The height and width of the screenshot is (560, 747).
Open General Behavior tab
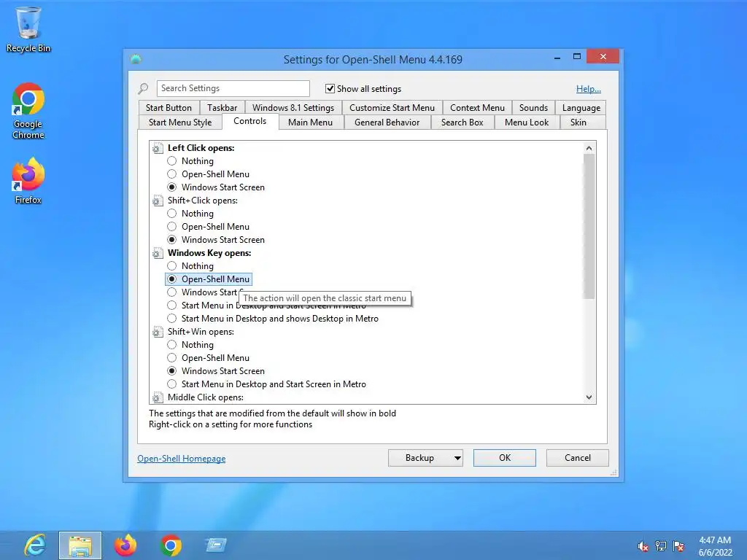tap(387, 122)
